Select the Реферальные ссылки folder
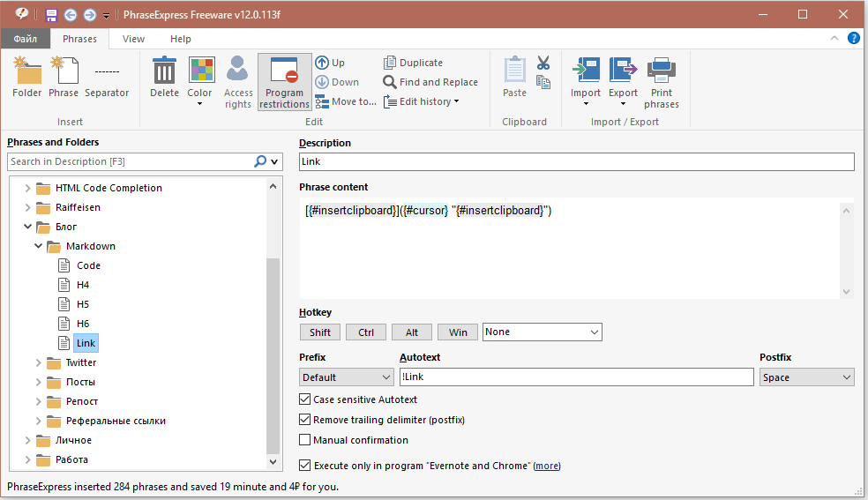The image size is (868, 500). coord(116,421)
